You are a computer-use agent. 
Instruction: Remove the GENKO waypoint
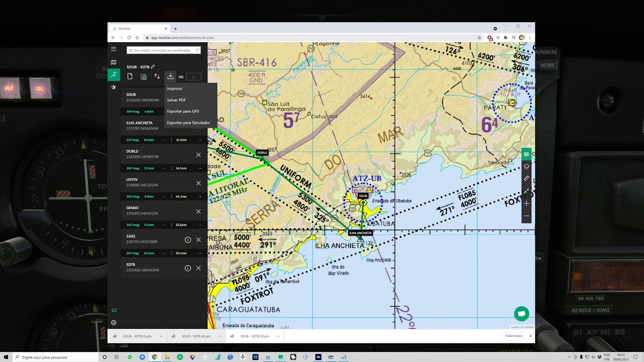coord(198,212)
